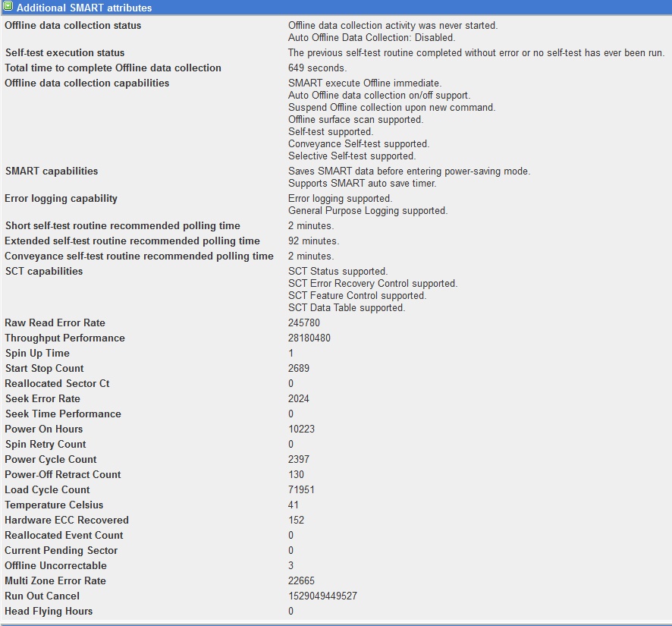Select the Throughput Performance value 28180480
672x626 pixels.
pyautogui.click(x=309, y=338)
